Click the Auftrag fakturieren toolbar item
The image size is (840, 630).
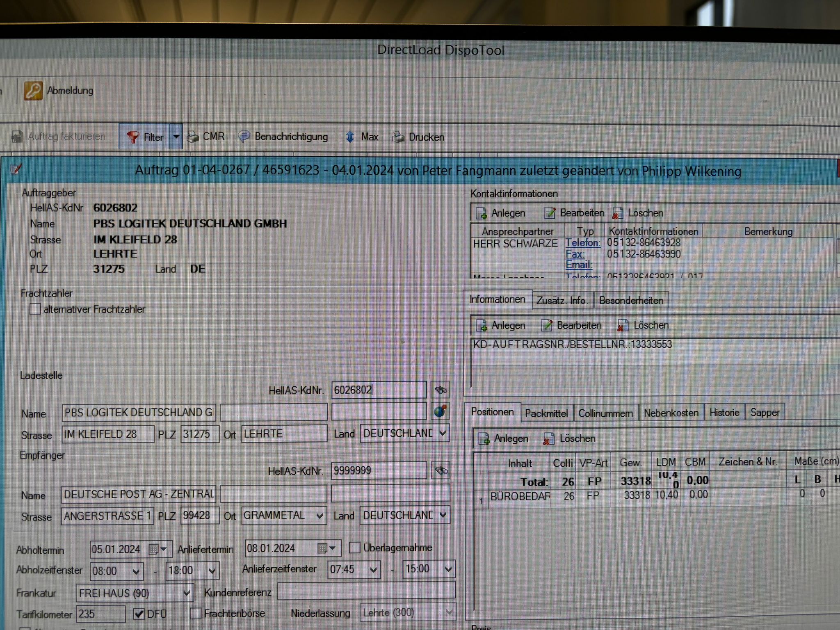59,137
